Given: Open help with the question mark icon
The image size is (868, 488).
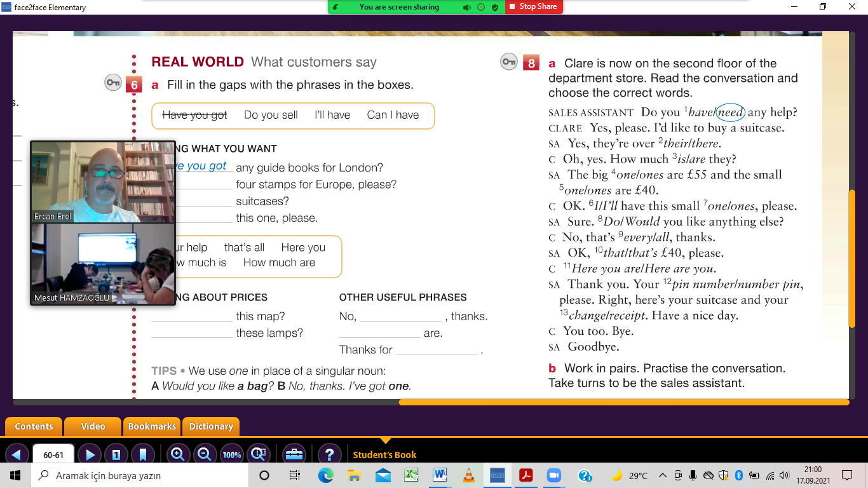Looking at the screenshot, I should point(329,454).
